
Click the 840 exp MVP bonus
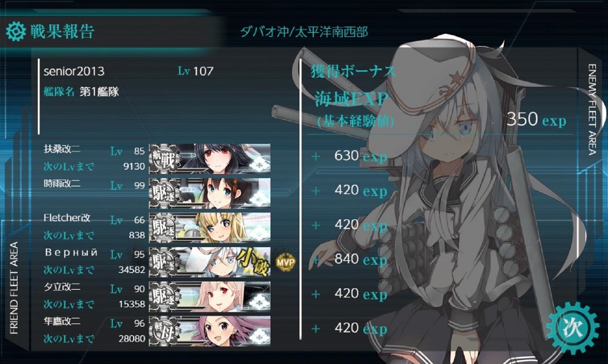pyautogui.click(x=360, y=259)
